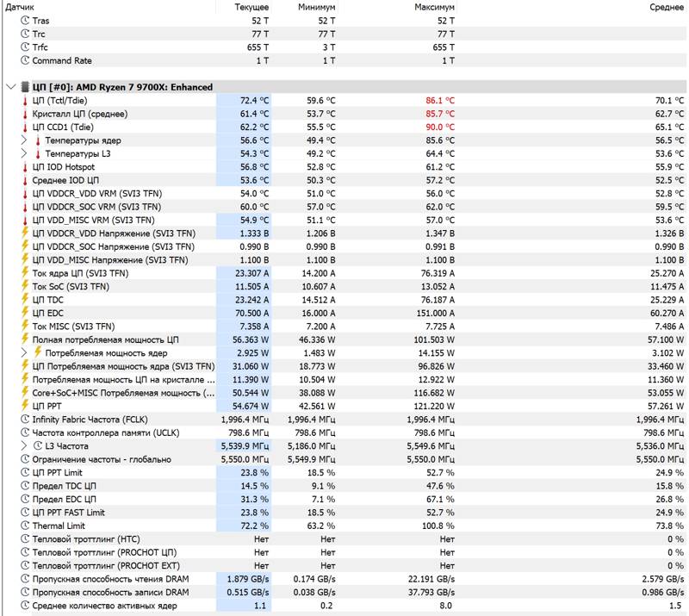The image size is (689, 616).
Task: Click the Максимум column header
Action: 434,7
